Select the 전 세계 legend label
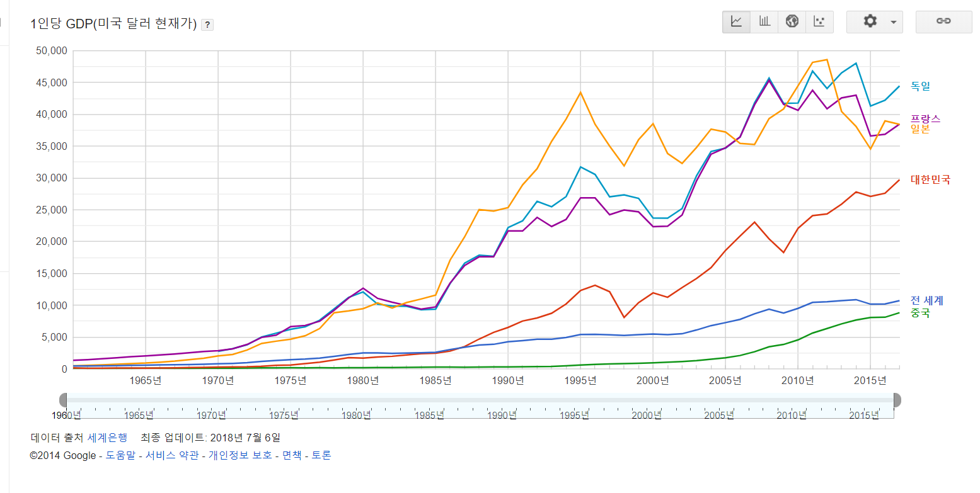 (926, 301)
